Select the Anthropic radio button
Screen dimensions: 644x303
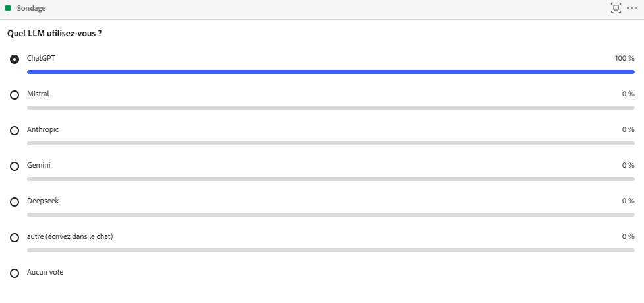[x=15, y=131]
